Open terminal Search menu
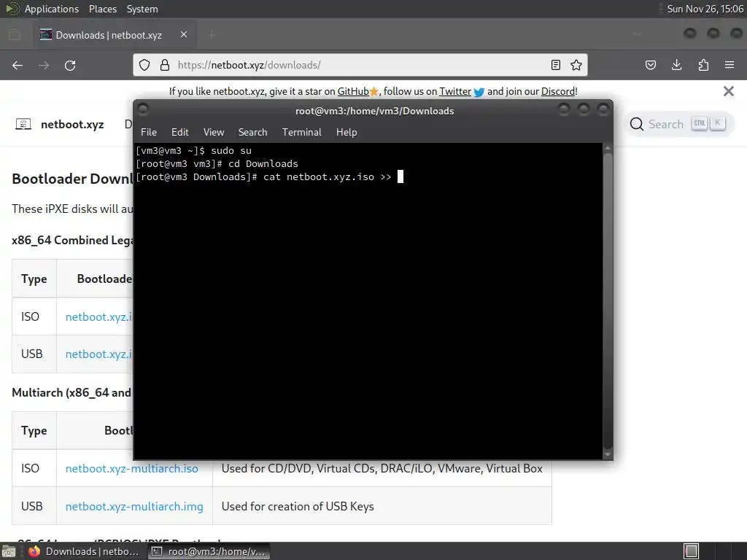The height and width of the screenshot is (560, 747). pos(252,133)
